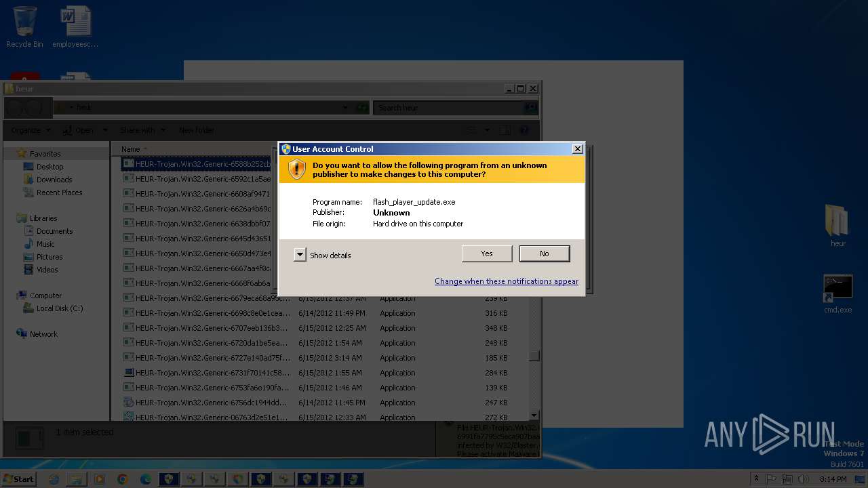The width and height of the screenshot is (868, 488).
Task: Click Open button in Explorer toolbar
Action: coord(79,130)
